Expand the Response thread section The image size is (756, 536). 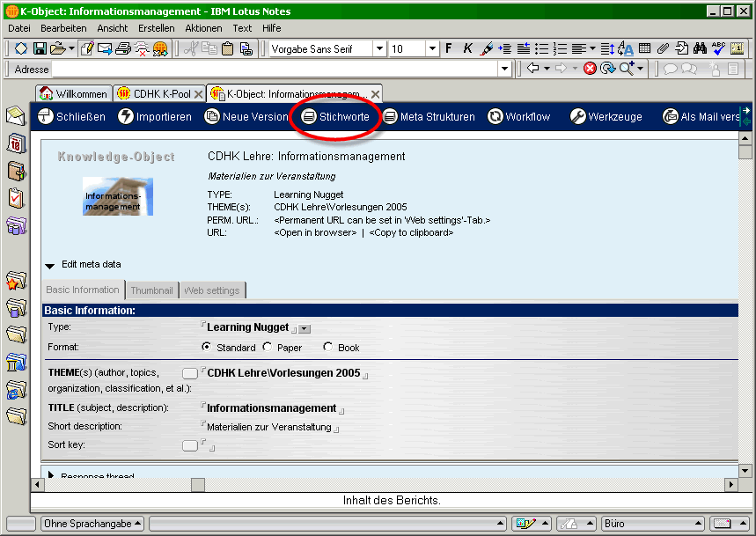51,474
